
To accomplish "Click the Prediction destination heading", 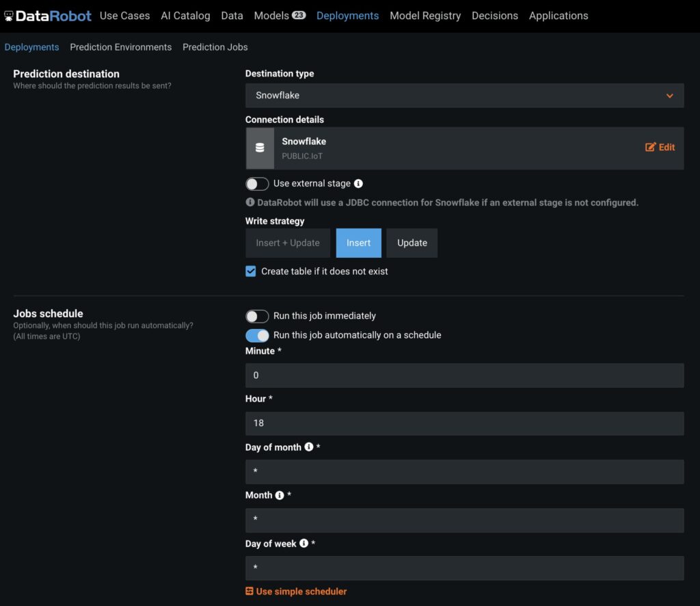I will [x=66, y=74].
